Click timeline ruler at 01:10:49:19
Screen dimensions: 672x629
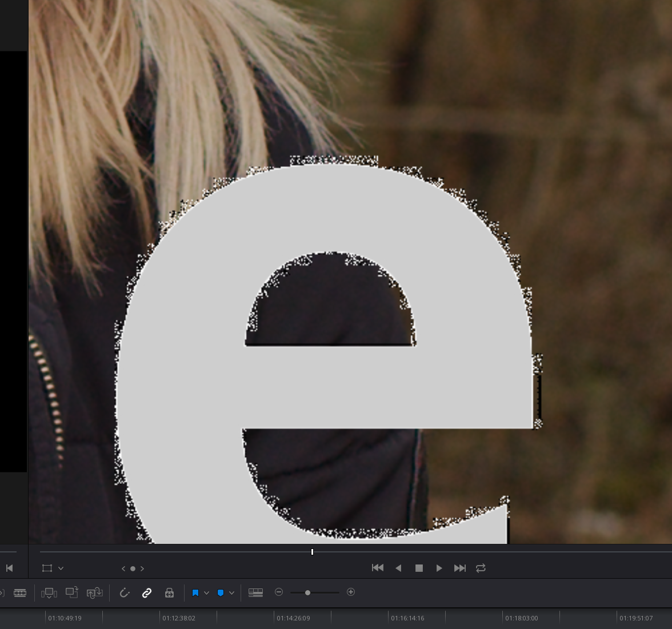[x=65, y=618]
